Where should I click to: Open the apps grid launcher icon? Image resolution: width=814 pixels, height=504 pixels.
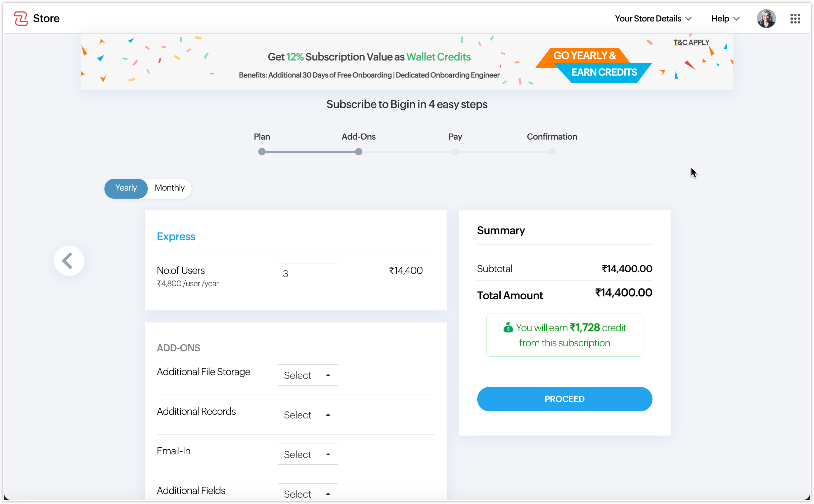tap(795, 18)
